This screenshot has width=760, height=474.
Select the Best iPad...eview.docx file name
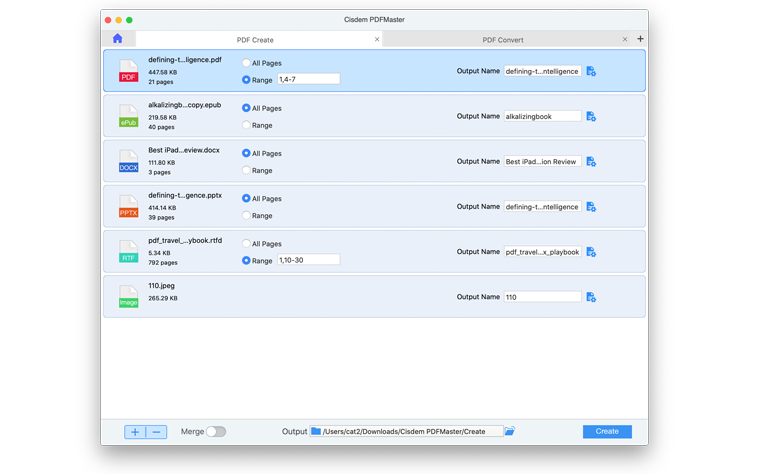pyautogui.click(x=184, y=150)
